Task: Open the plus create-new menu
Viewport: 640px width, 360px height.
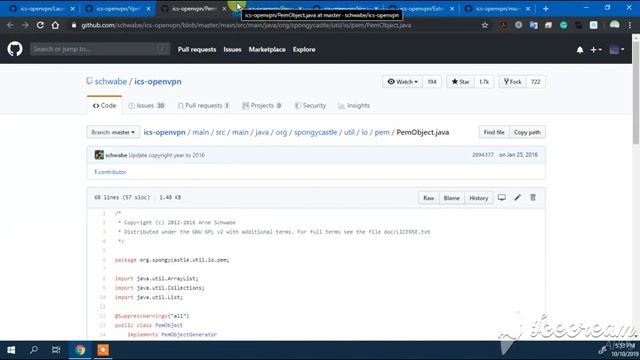Action: point(596,50)
